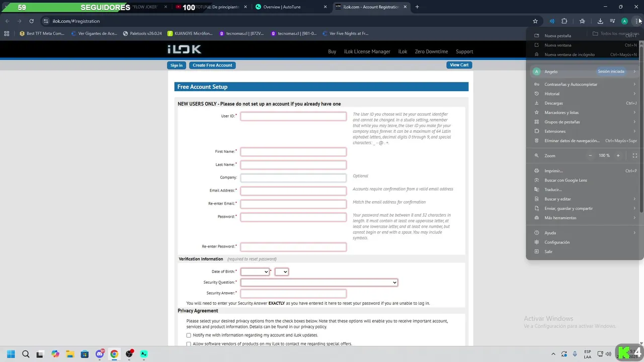Toggle fullscreen from the Zoom row
The image size is (644, 362).
[634, 156]
